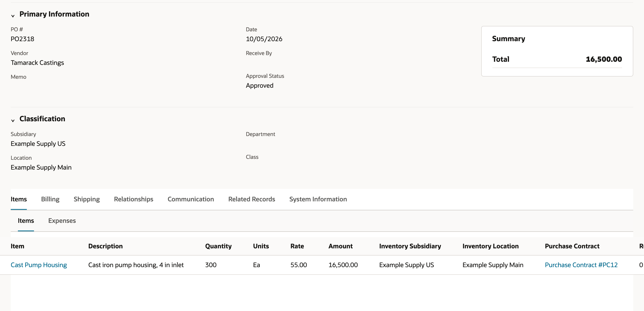Select the Relationships tab

(133, 199)
